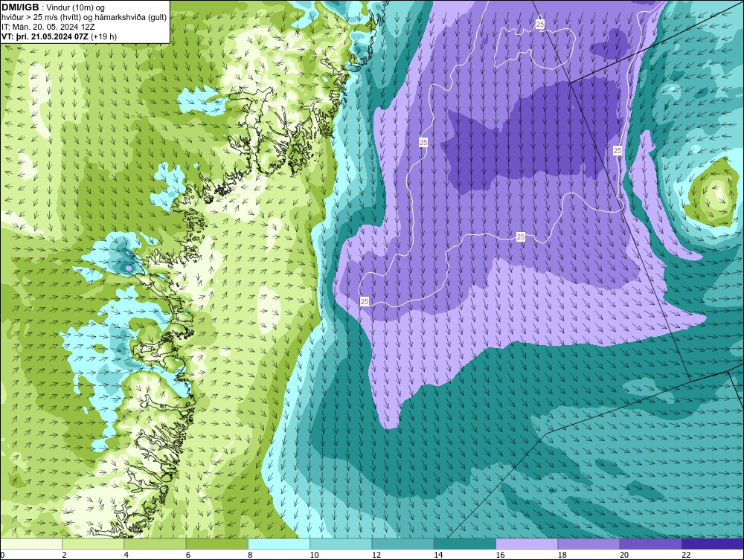Image resolution: width=744 pixels, height=560 pixels.
Task: Click the medium purple 18–20 m/s legend swatch
Action: tap(589, 544)
